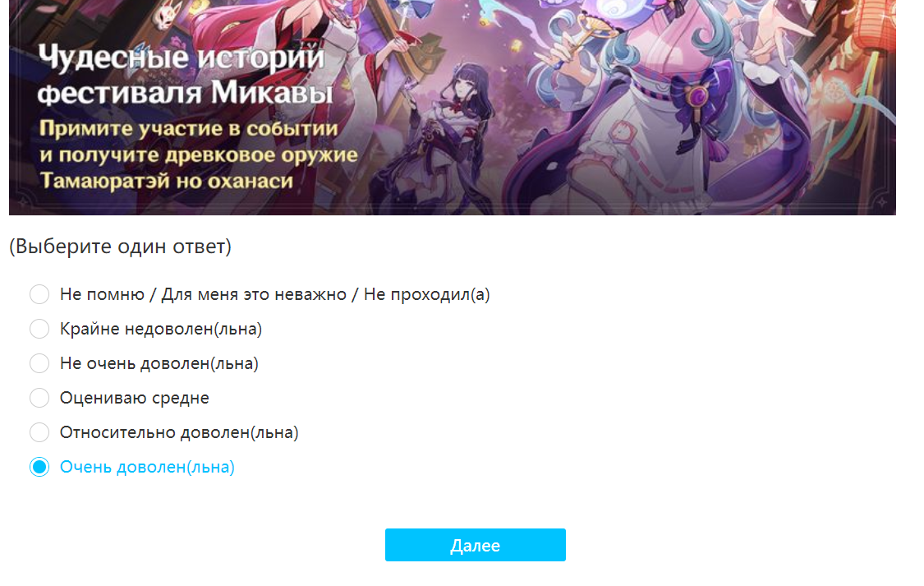Click the "Относительно доволен(льна)" answer text
924x586 pixels.
click(179, 432)
